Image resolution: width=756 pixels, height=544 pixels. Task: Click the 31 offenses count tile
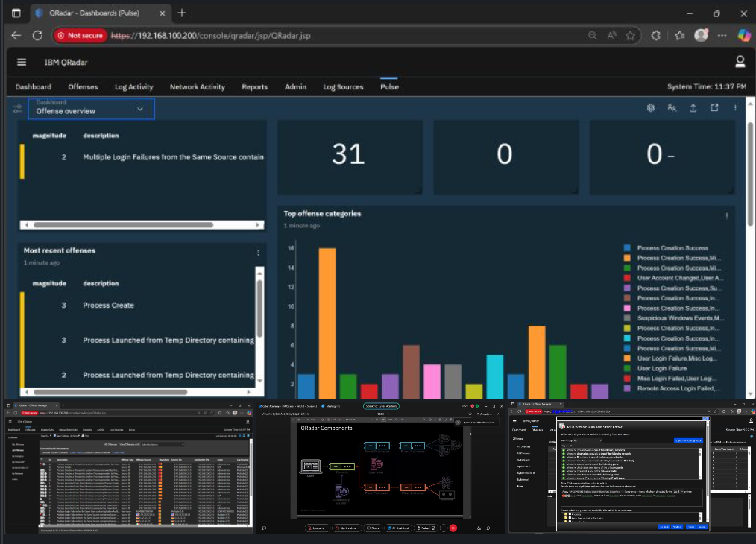[350, 157]
